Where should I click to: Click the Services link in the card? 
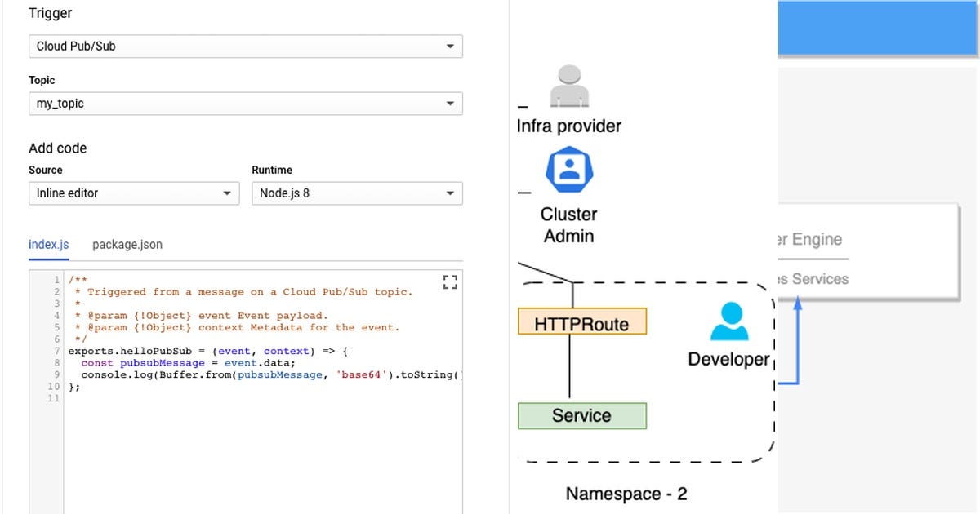[x=819, y=279]
